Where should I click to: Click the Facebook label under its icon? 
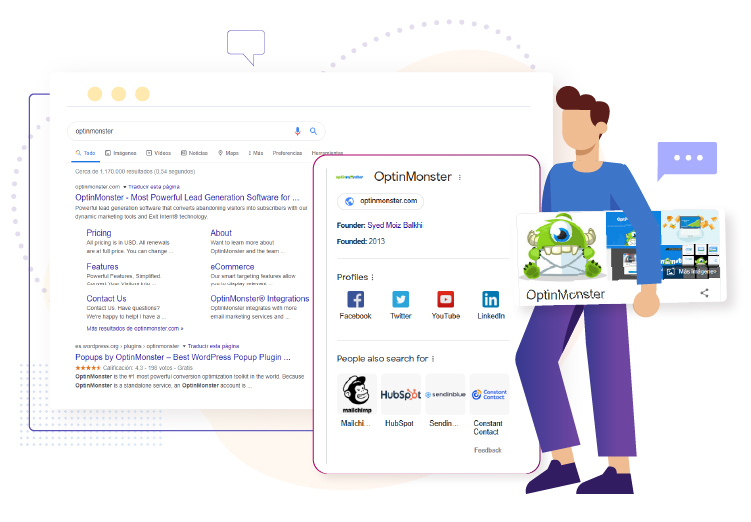(355, 316)
